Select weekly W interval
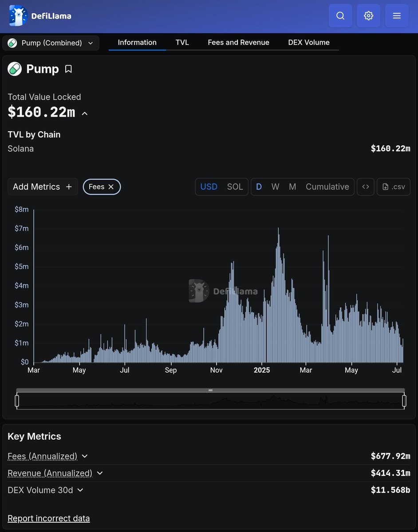The width and height of the screenshot is (418, 532). pyautogui.click(x=276, y=187)
